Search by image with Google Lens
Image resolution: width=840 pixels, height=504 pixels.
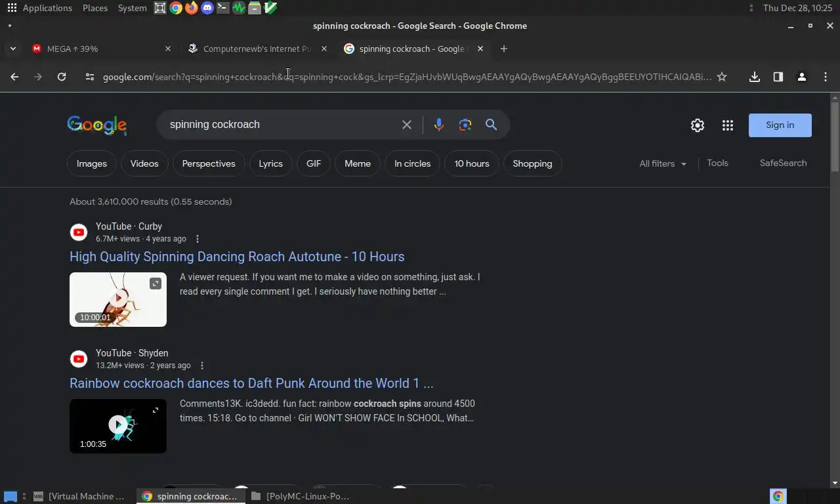click(x=465, y=125)
